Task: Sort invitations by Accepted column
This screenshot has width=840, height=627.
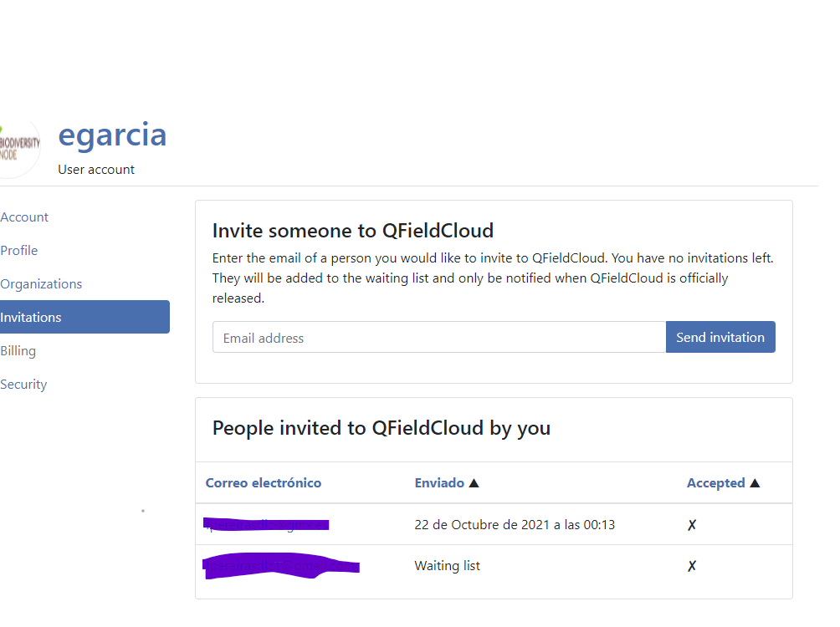Action: tap(715, 483)
